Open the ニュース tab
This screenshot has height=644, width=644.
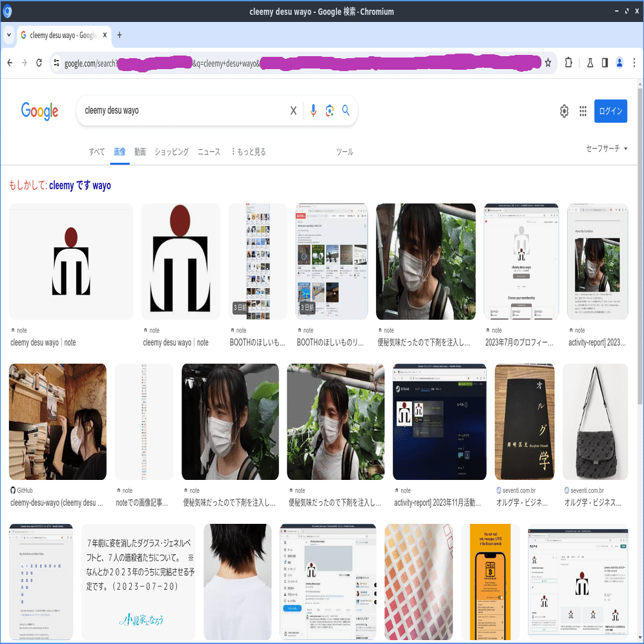(x=209, y=152)
